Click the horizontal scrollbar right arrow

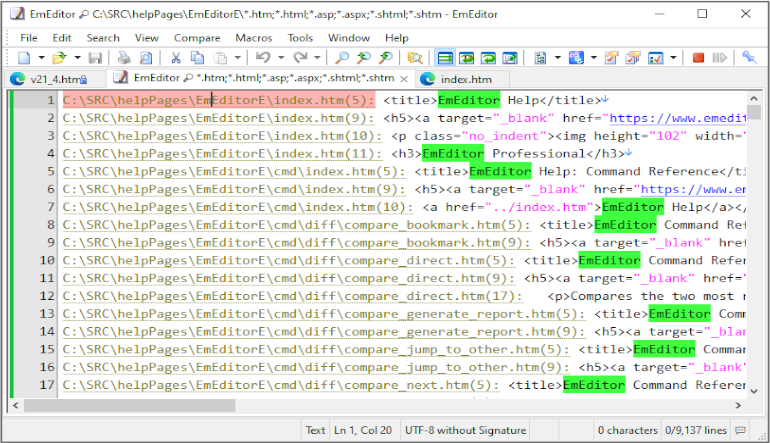pos(738,406)
